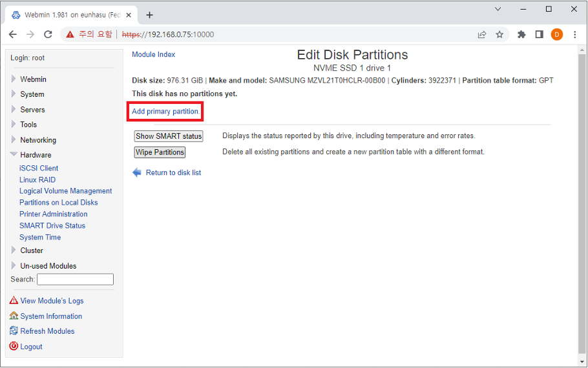This screenshot has height=368, width=588.
Task: Open the new tab plus button
Action: point(150,15)
